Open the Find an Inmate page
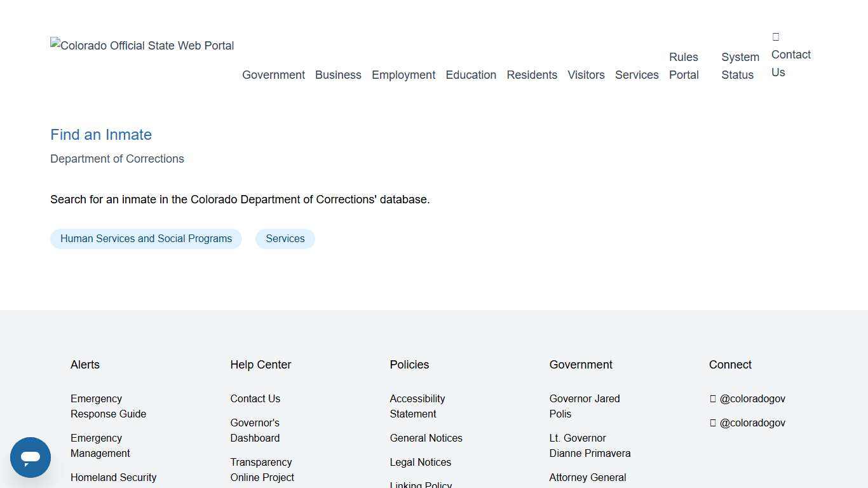The height and width of the screenshot is (488, 868). click(100, 135)
